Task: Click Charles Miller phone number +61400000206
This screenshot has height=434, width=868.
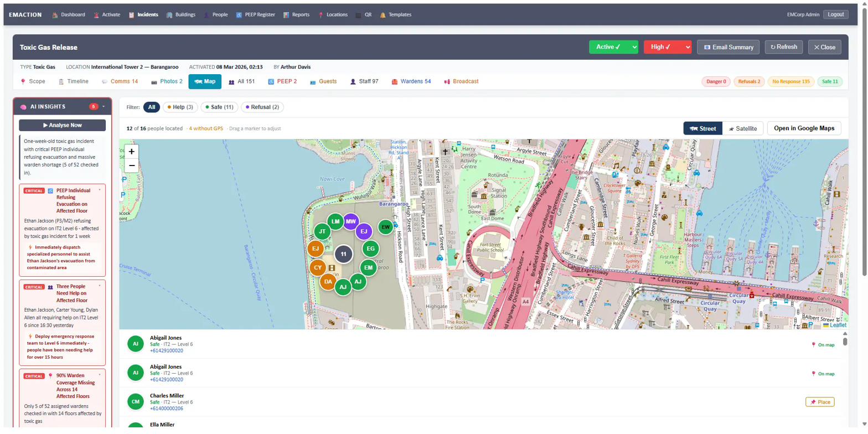Action: (x=166, y=409)
